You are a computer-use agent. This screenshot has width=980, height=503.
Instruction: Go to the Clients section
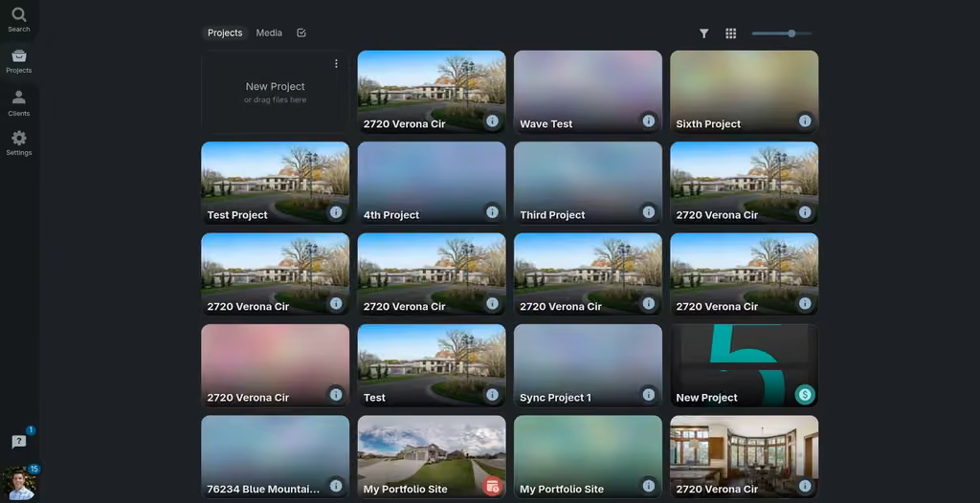pyautogui.click(x=19, y=103)
